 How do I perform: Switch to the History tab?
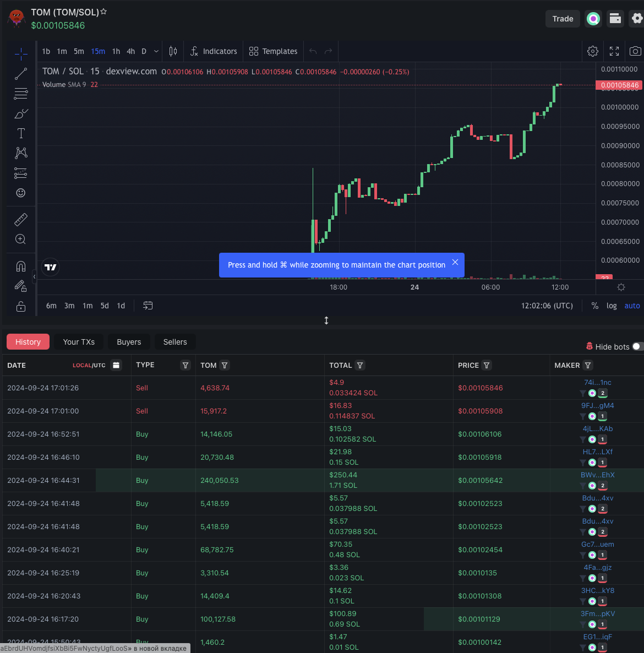28,342
